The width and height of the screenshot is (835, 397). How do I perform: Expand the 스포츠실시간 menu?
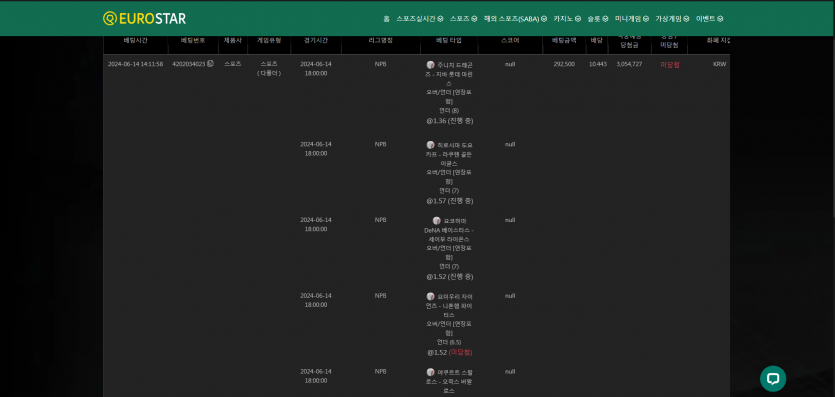pyautogui.click(x=420, y=19)
